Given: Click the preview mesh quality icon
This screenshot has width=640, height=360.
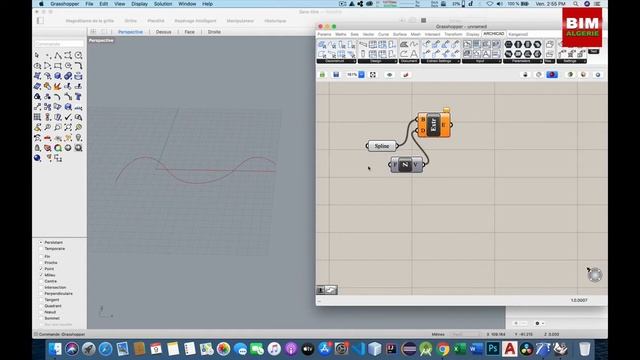Looking at the screenshot, I should (598, 75).
